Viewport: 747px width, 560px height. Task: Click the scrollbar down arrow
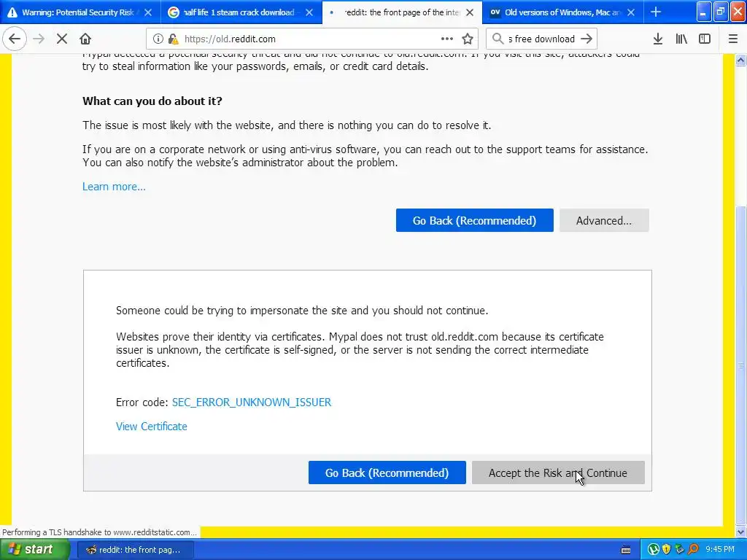[741, 532]
